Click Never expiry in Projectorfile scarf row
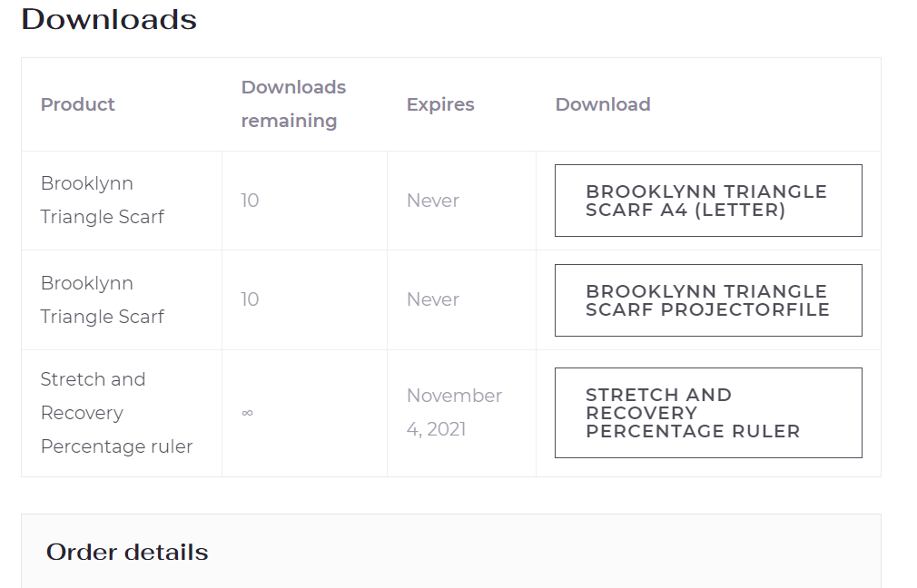917x588 pixels. pyautogui.click(x=433, y=299)
